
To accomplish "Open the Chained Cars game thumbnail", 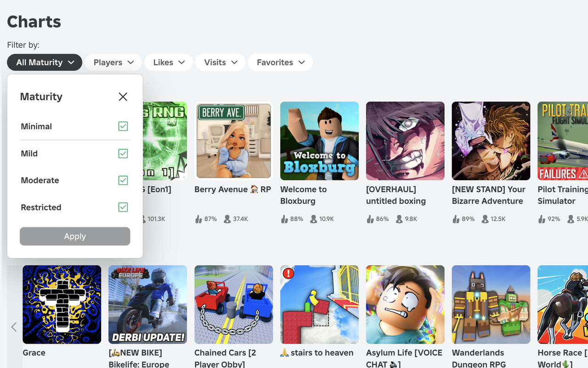I will point(233,305).
